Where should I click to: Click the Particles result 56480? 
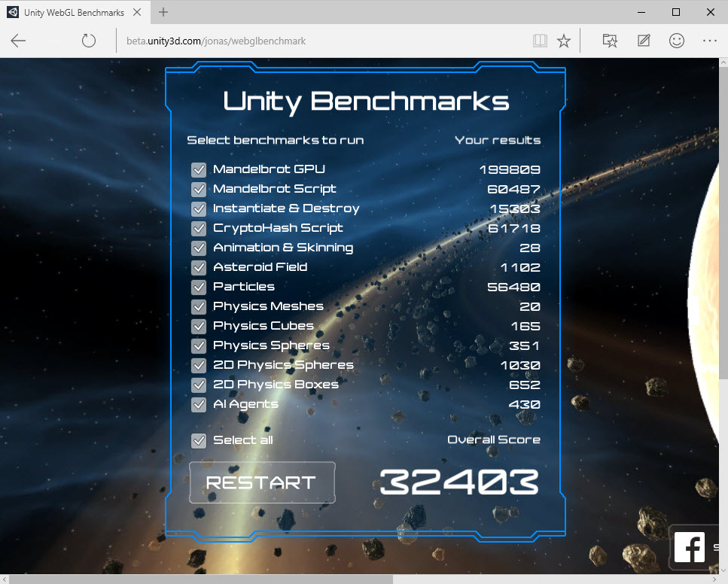click(514, 287)
